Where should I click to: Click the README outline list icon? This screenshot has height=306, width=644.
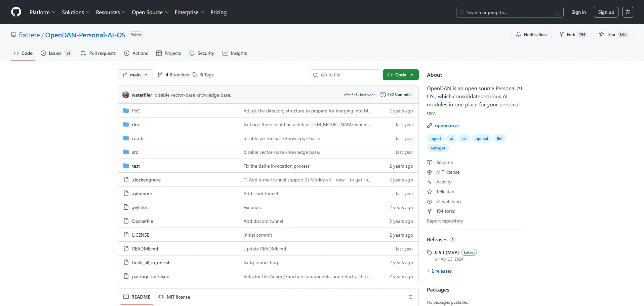[x=410, y=297]
